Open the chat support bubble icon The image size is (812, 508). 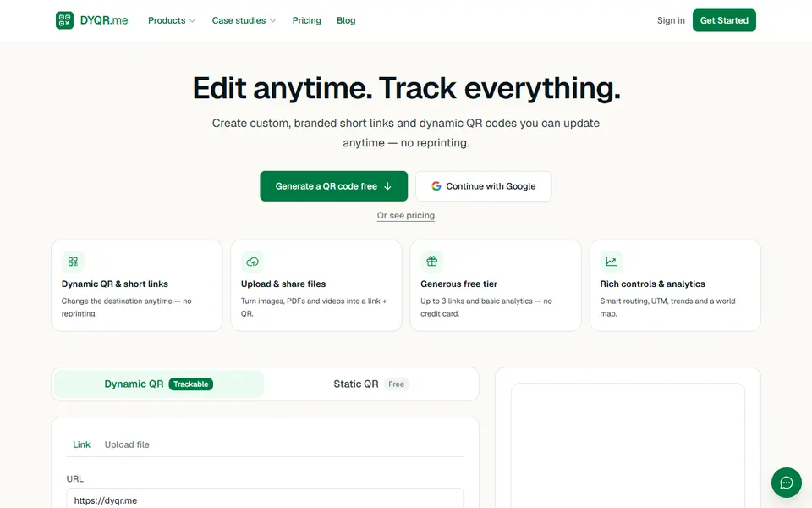786,483
